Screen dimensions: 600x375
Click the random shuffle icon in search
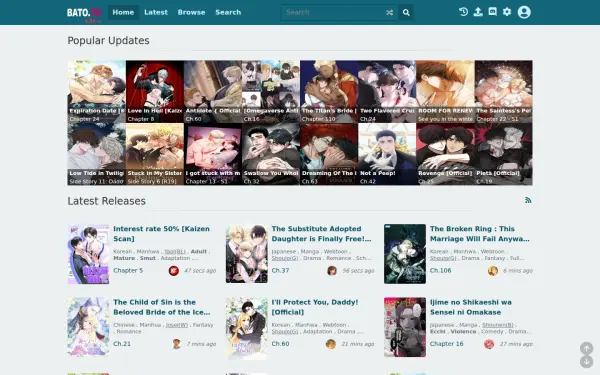390,13
